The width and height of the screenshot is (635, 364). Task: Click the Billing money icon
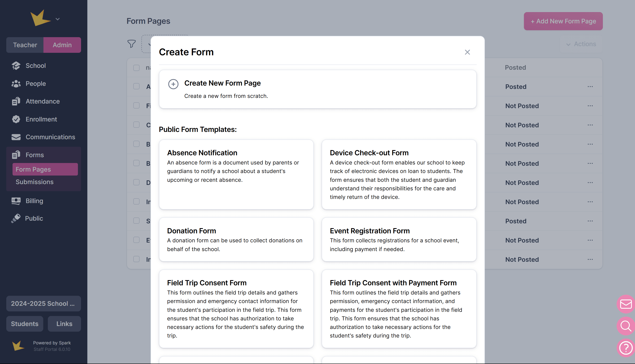(x=16, y=201)
